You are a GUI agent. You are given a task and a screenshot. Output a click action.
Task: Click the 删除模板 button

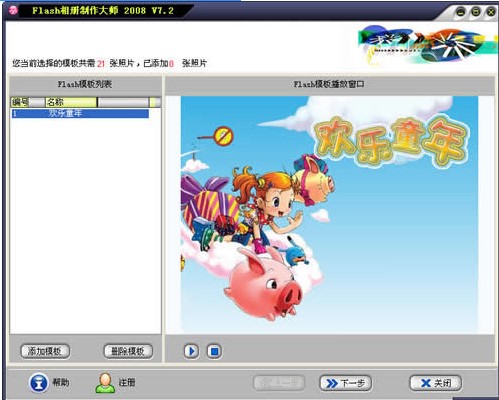pyautogui.click(x=128, y=351)
